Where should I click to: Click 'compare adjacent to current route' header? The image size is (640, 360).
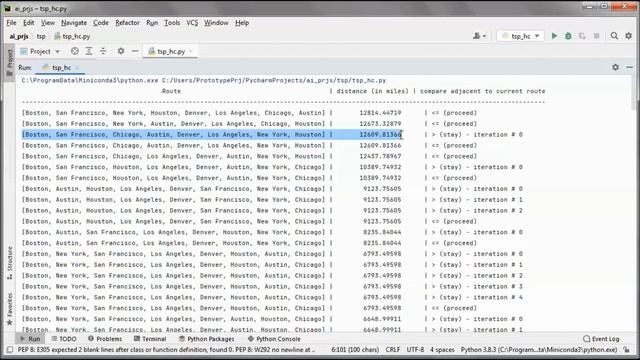tap(482, 91)
